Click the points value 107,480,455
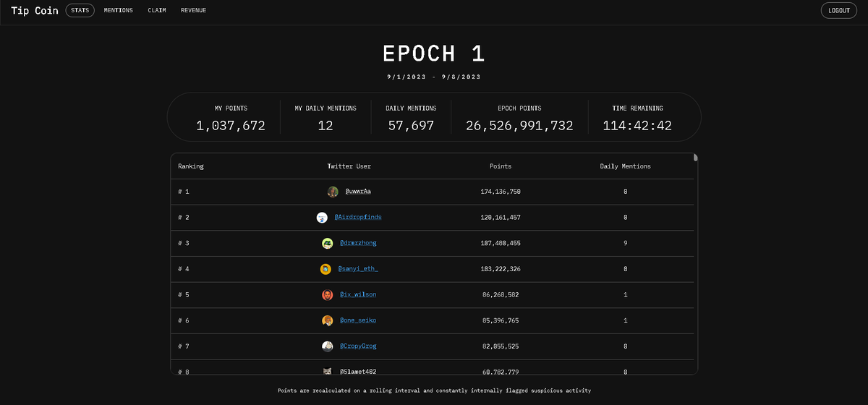The height and width of the screenshot is (405, 868). pyautogui.click(x=501, y=243)
